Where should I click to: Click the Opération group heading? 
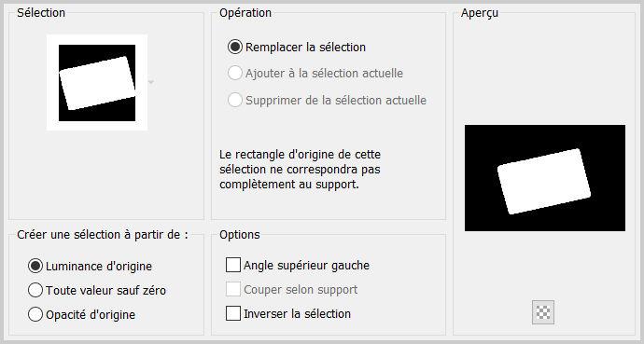point(245,12)
